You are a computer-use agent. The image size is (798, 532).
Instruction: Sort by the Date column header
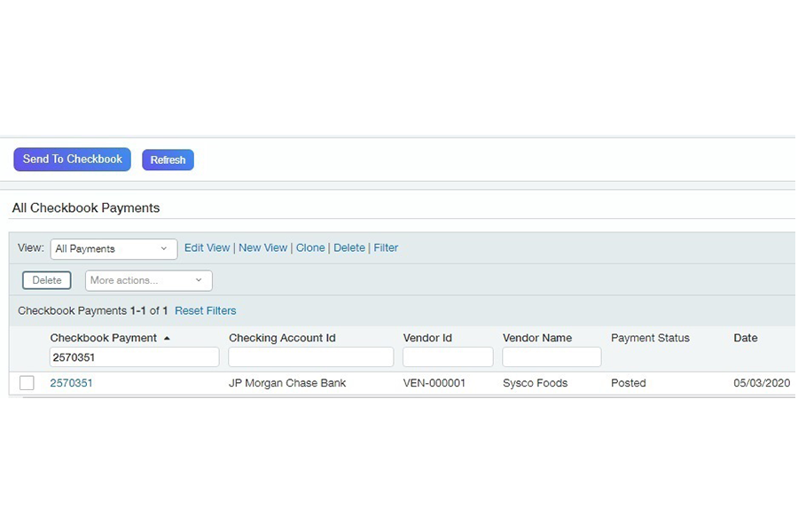pos(745,338)
